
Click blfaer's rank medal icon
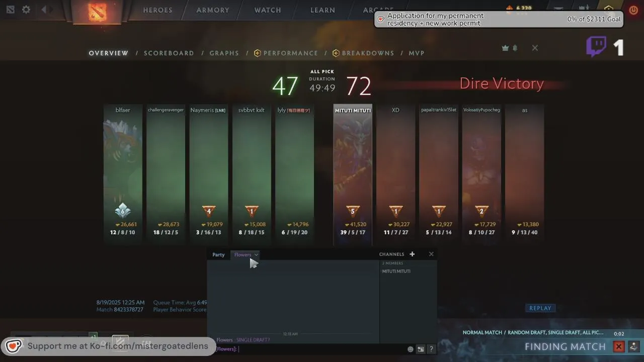pyautogui.click(x=123, y=211)
